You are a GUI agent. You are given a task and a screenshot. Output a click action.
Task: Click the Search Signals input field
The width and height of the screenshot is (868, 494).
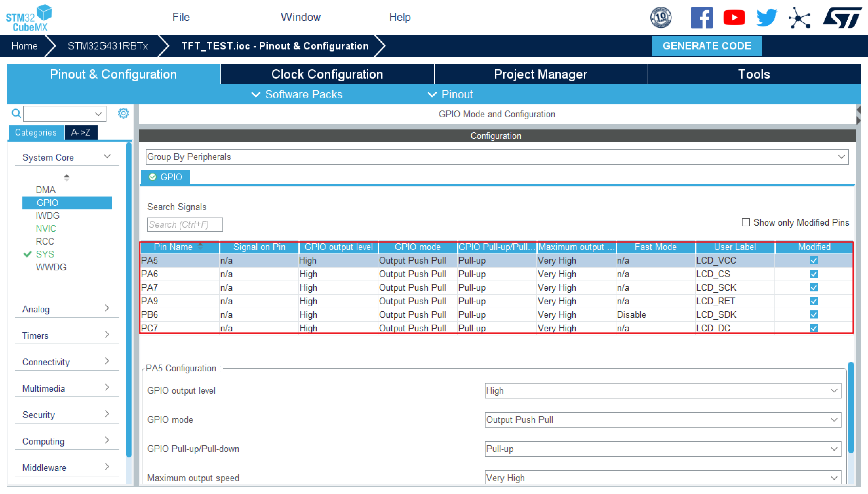click(x=185, y=225)
